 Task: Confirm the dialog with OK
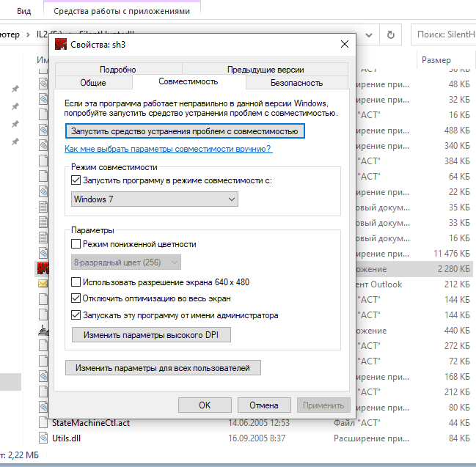coord(205,405)
